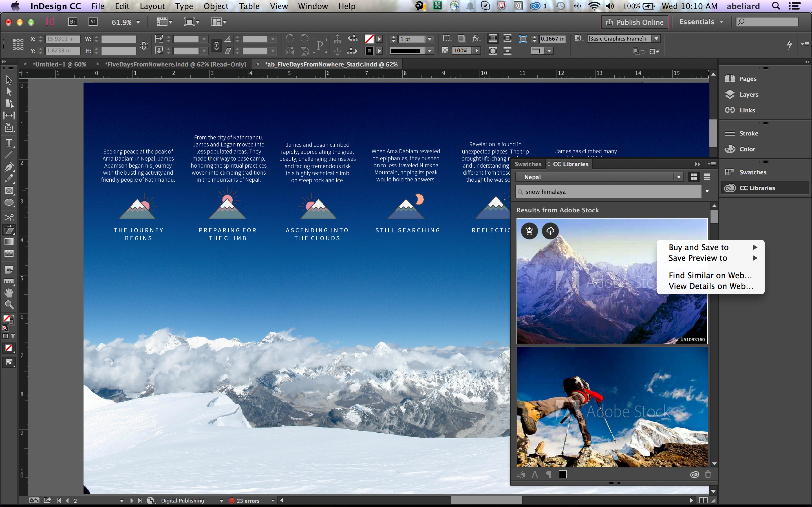Viewport: 812px width, 507px height.
Task: Open the Essentials workspace dropdown
Action: tap(701, 22)
